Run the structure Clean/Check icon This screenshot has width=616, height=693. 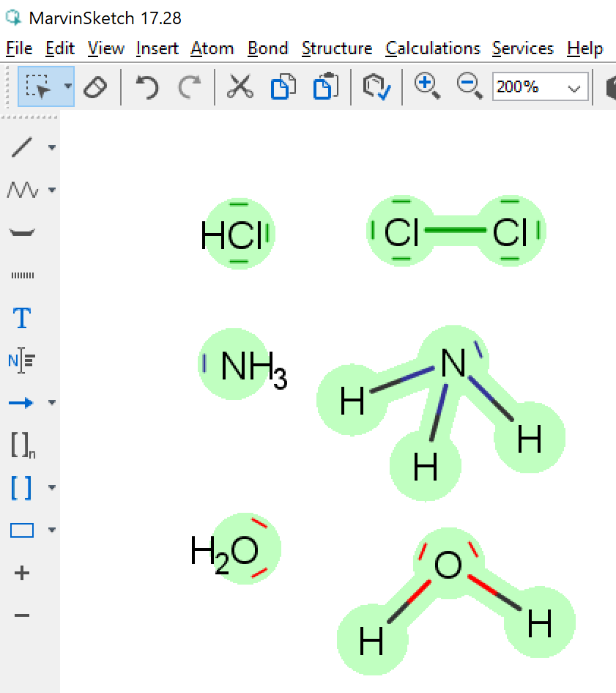tap(376, 87)
